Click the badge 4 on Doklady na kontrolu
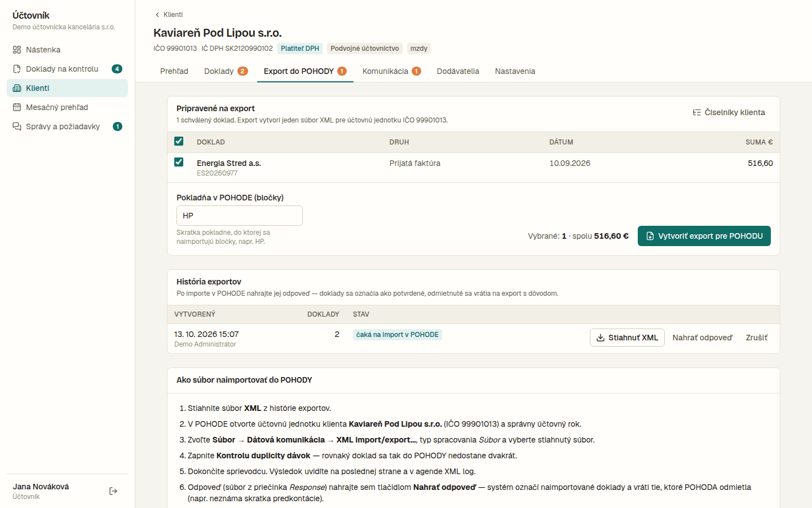This screenshot has height=508, width=812. (x=117, y=69)
